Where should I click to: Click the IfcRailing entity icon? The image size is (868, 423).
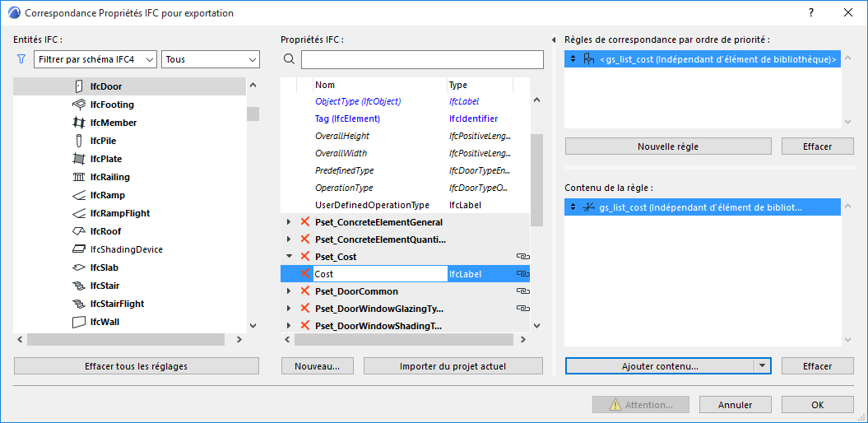tap(79, 177)
